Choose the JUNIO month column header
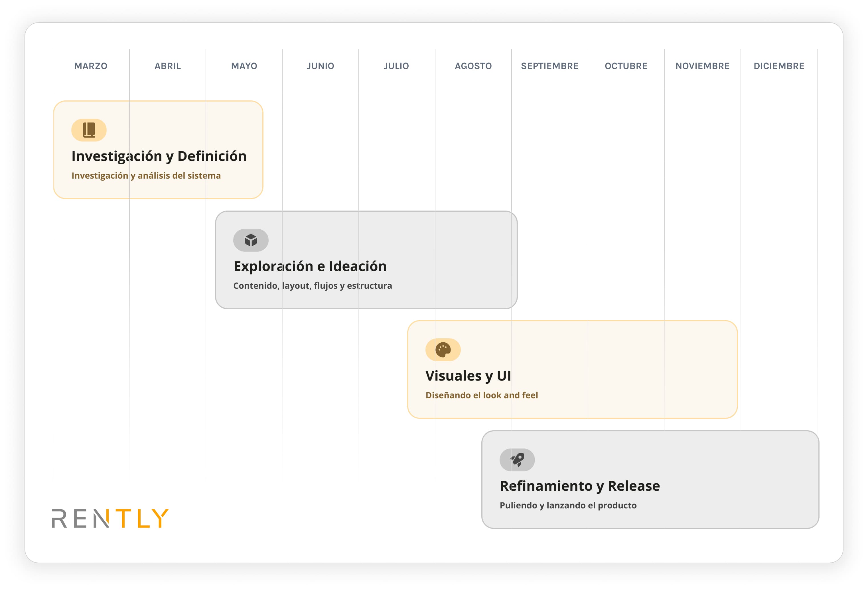This screenshot has height=590, width=868. pos(320,66)
